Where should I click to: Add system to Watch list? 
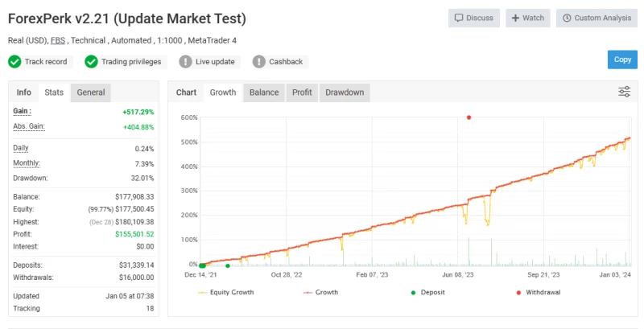[x=527, y=18]
